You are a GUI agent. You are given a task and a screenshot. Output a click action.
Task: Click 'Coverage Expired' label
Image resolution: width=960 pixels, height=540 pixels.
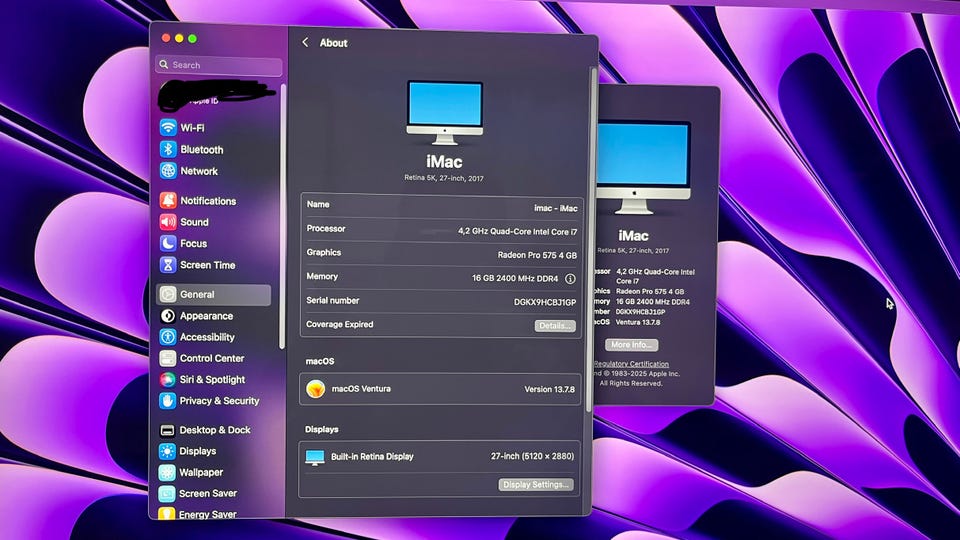point(340,324)
